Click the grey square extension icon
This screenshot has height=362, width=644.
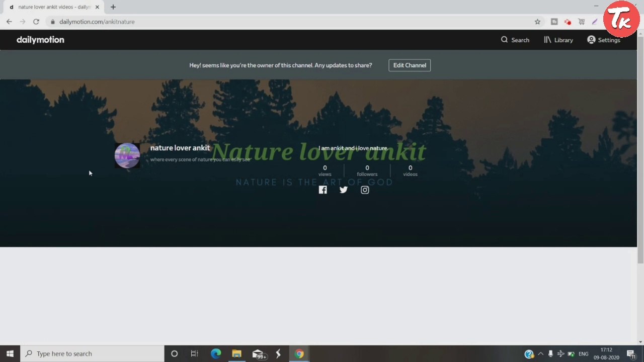coord(554,22)
